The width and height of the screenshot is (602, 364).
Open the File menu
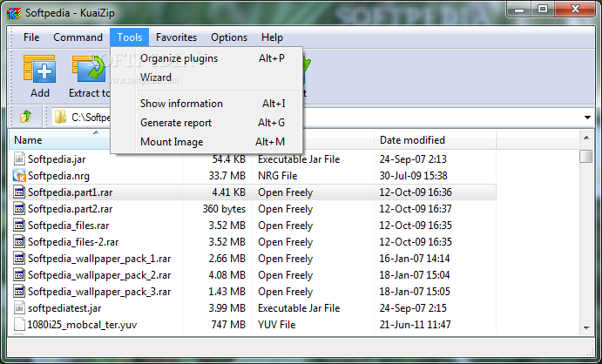click(31, 37)
